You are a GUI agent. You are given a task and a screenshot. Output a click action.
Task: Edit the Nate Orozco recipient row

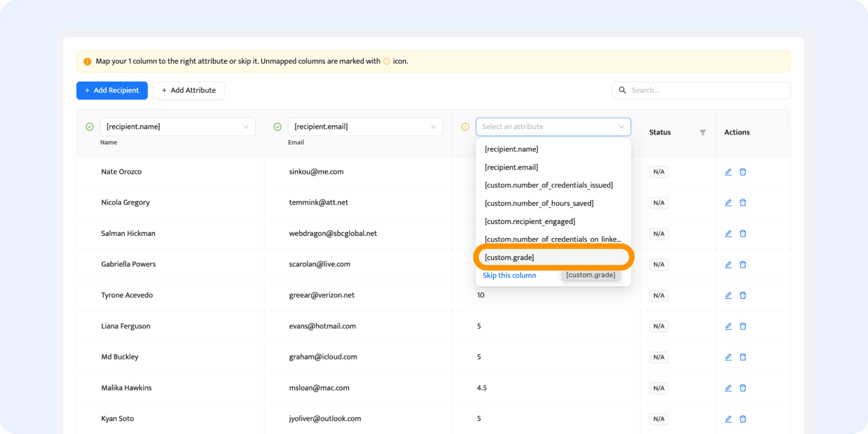[728, 172]
